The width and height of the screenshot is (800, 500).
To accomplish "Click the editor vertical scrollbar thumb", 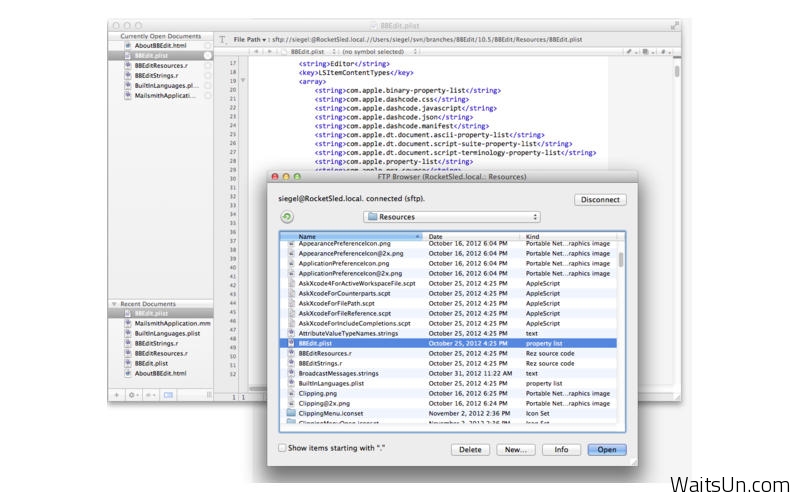I will [677, 70].
